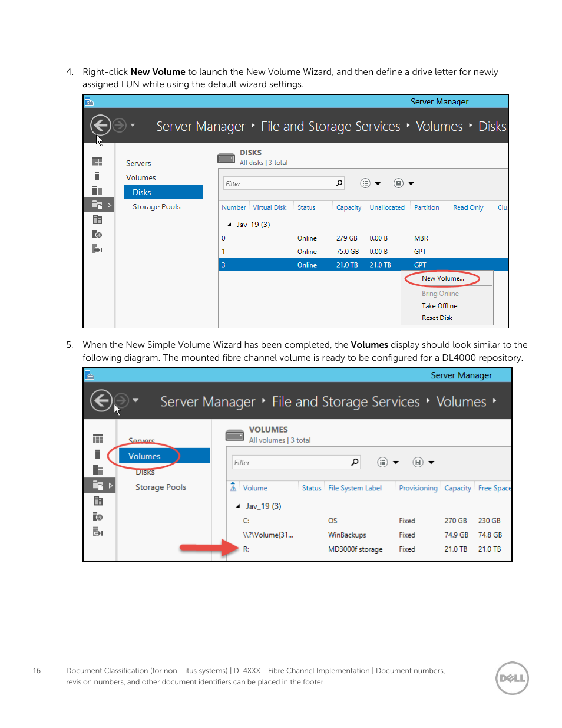562x728 pixels.
Task: Click the File and Storage Services sidebar icon in the Volumes screenshot
Action: click(98, 485)
